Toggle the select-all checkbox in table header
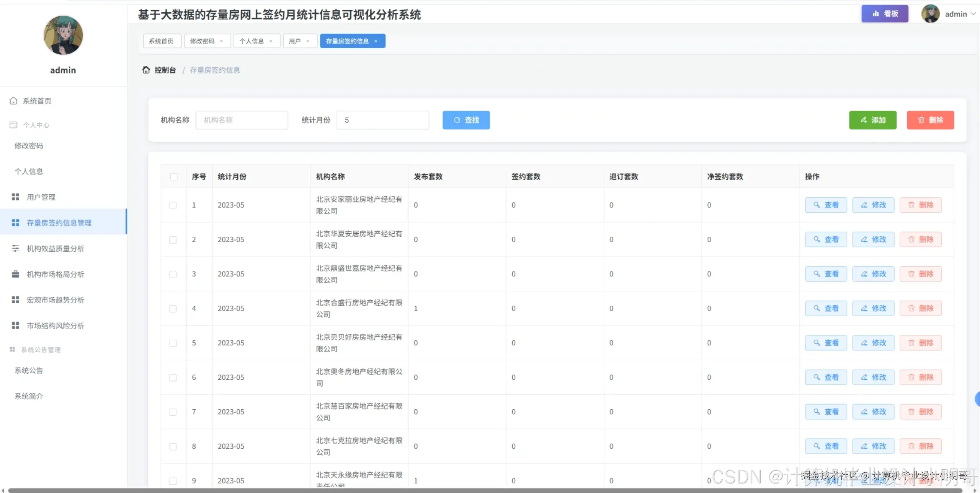This screenshot has height=493, width=980. point(174,177)
